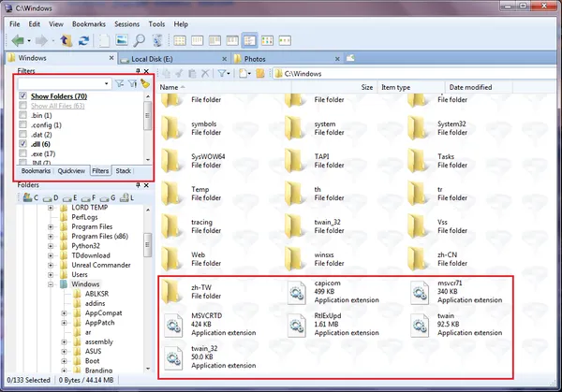Clear filters with the broom icon
Image resolution: width=562 pixels, height=392 pixels.
click(x=145, y=83)
